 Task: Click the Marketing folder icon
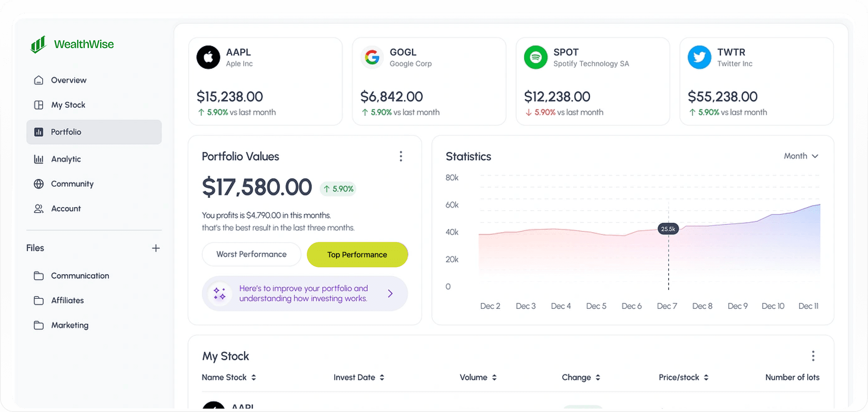tap(39, 325)
